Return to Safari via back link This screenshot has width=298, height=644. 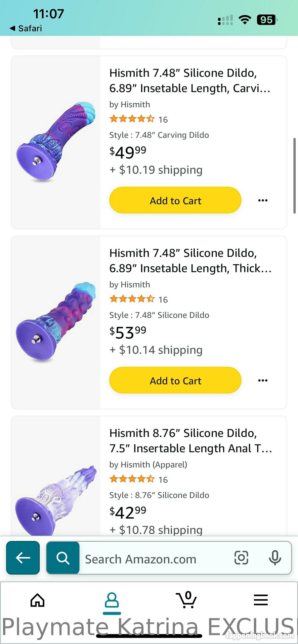(x=26, y=29)
